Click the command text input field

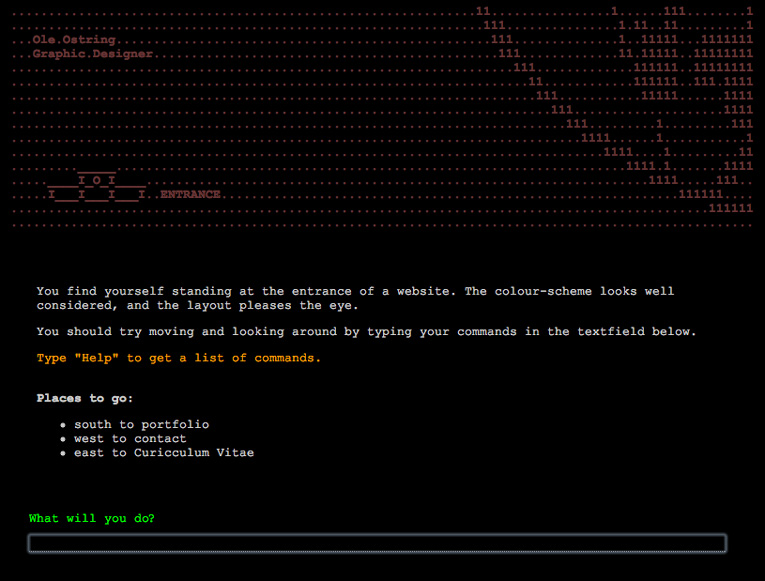377,543
